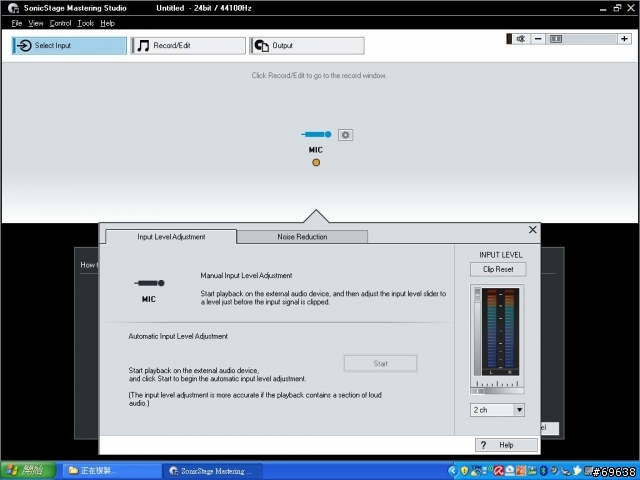Screen dimensions: 640x480
Task: Click the dark MIC plug icon in panel
Action: (x=149, y=283)
